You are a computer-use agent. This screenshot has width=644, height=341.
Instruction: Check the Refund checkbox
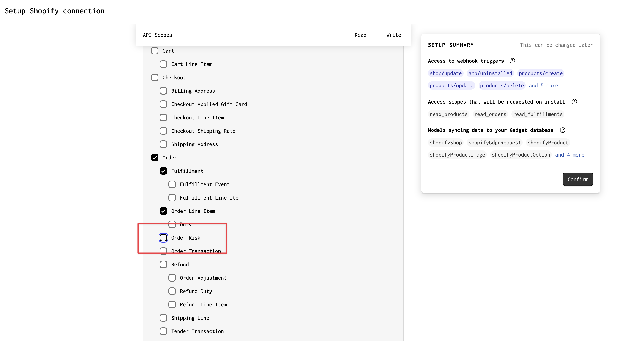(163, 264)
